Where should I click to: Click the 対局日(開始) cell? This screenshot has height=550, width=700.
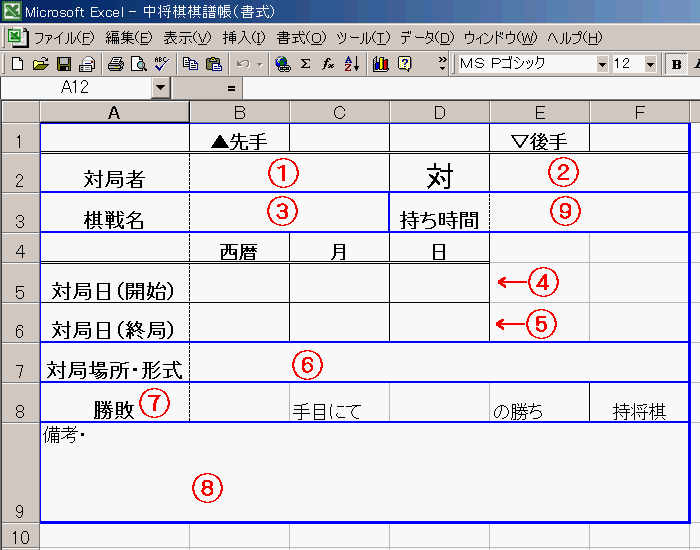[114, 283]
